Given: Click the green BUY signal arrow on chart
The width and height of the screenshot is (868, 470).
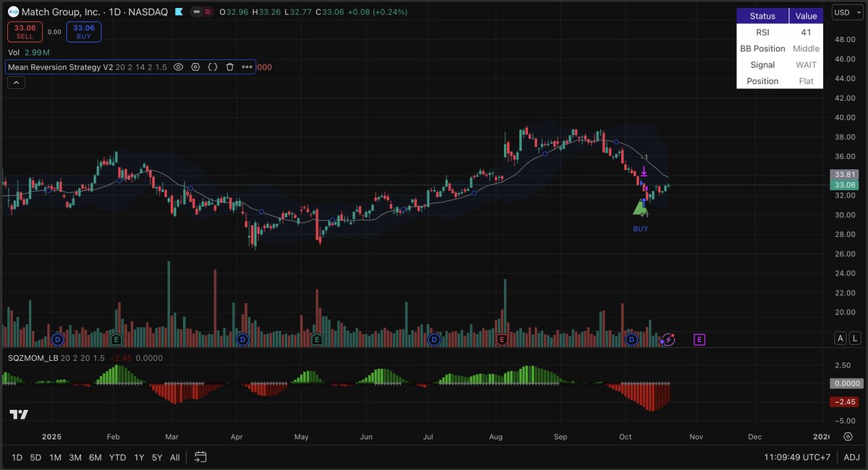Looking at the screenshot, I should [639, 208].
